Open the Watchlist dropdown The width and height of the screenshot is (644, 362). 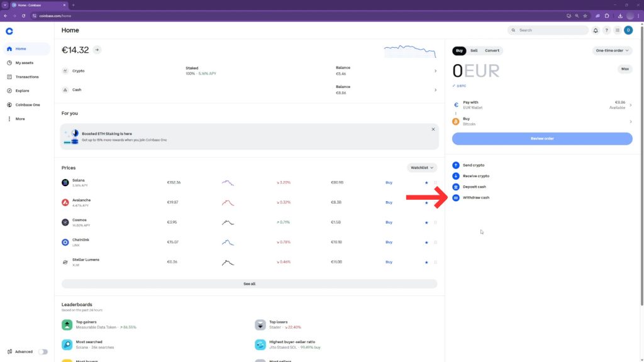tap(422, 167)
